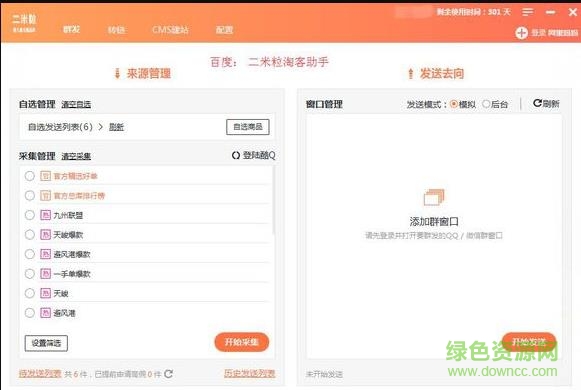The image size is (581, 390).
Task: Select the 官方精选好单 radio button
Action: click(30, 176)
